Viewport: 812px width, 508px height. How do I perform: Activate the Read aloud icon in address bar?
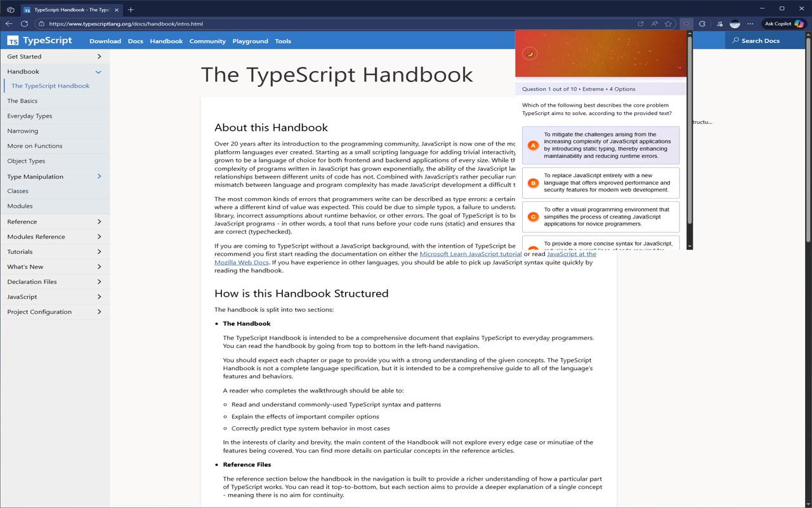[x=655, y=23]
